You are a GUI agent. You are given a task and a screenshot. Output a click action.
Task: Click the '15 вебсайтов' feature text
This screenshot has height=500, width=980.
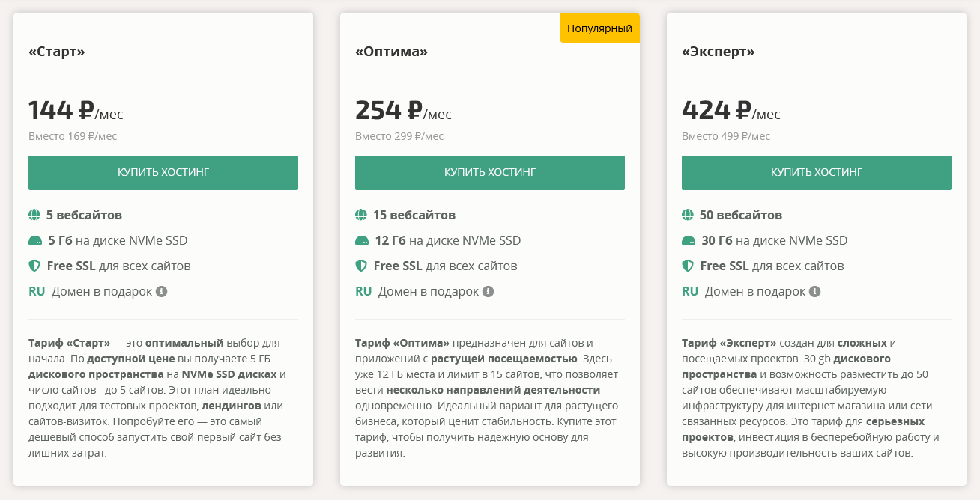[414, 216]
